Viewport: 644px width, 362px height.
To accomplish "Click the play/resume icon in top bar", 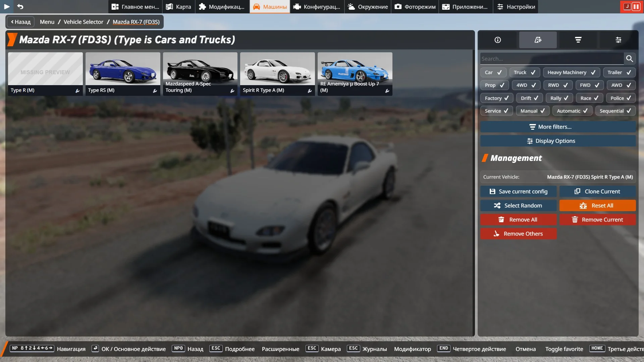I will [7, 6].
